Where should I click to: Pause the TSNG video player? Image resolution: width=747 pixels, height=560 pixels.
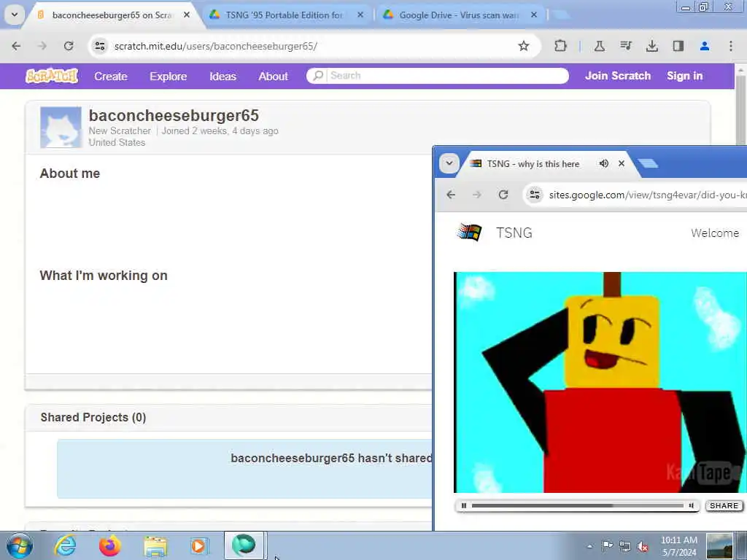tap(463, 506)
